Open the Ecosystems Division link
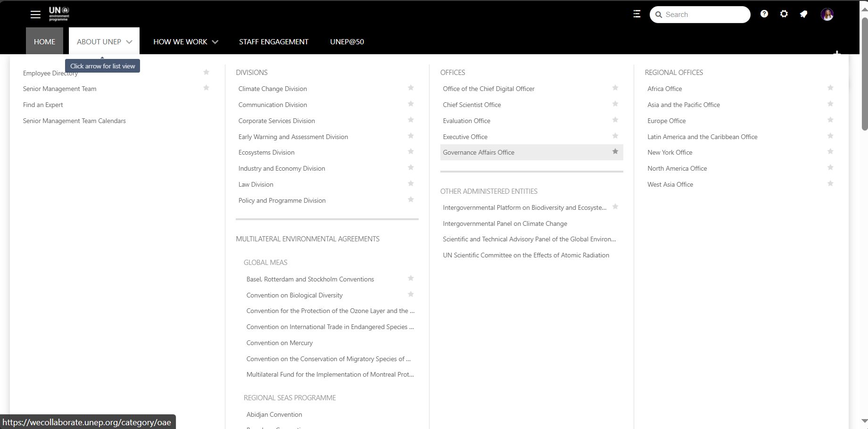Screen dimensions: 868x429 [266, 152]
